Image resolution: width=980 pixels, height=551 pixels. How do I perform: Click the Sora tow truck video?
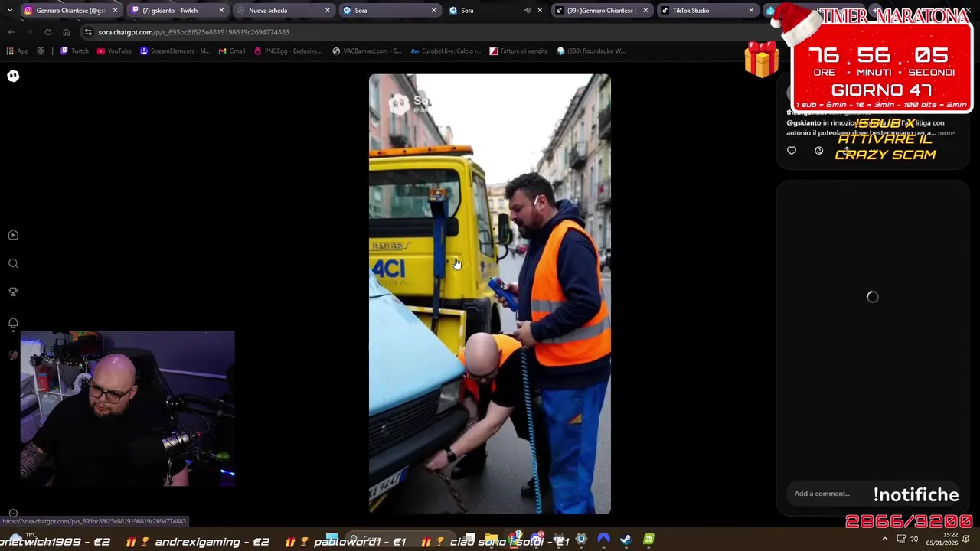[x=490, y=294]
